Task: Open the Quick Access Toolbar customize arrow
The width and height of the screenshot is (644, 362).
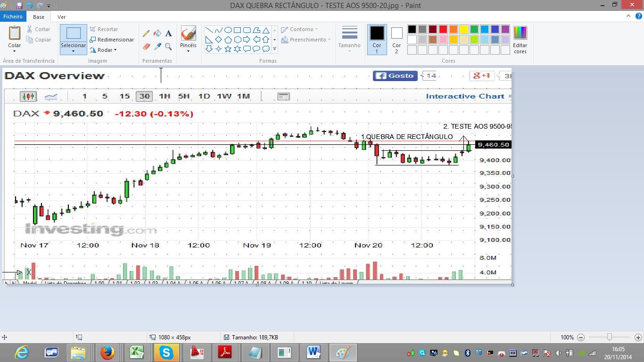Action: coord(49,6)
